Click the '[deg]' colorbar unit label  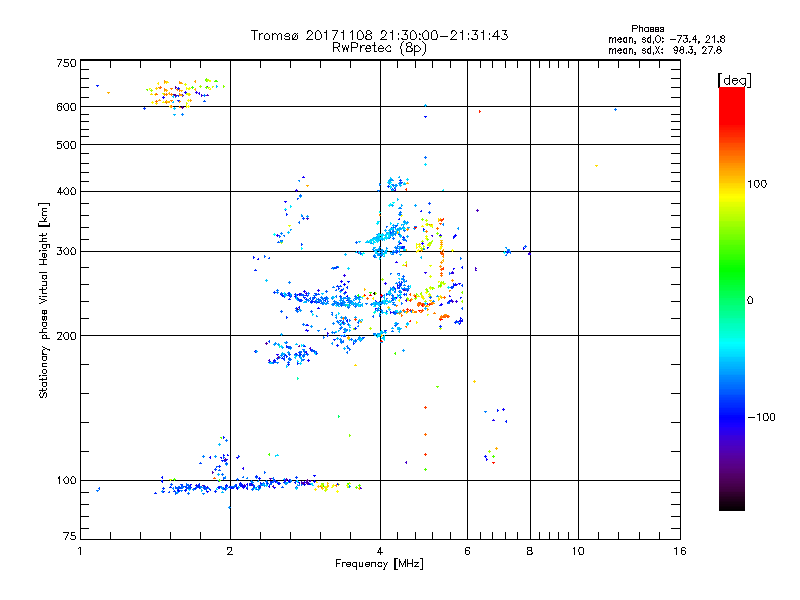click(x=734, y=80)
